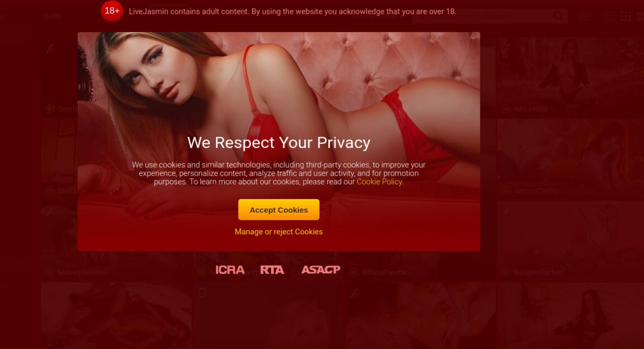Open Manage or reject Cookies
Image resolution: width=644 pixels, height=349 pixels.
coord(279,232)
